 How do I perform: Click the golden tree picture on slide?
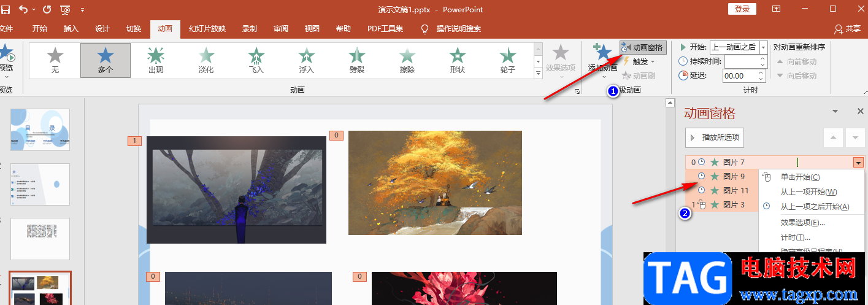[435, 183]
